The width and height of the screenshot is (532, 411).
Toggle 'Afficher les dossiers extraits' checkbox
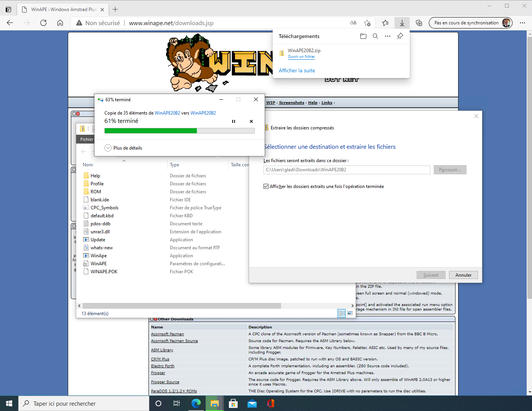coord(266,186)
